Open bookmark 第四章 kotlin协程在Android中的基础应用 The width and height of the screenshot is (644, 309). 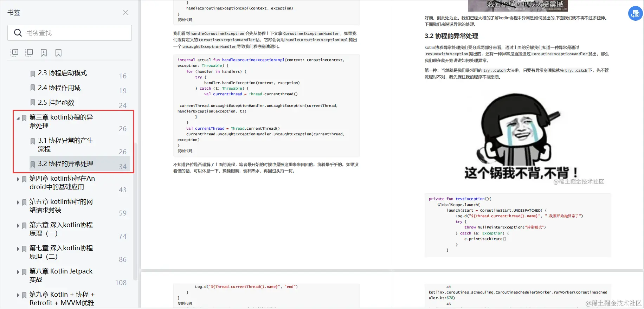[62, 182]
